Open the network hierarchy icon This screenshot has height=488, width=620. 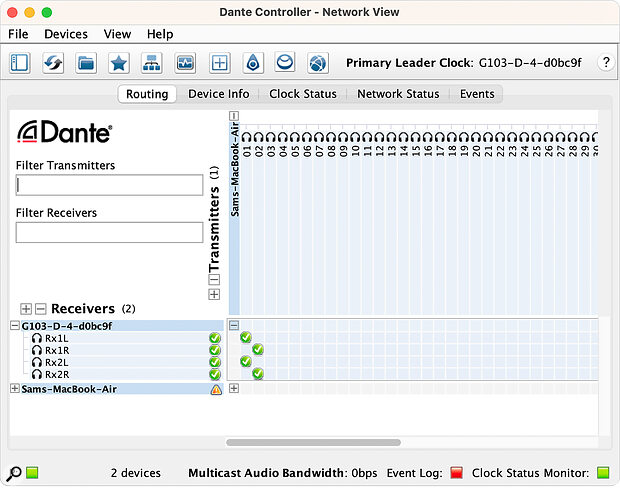coord(152,63)
